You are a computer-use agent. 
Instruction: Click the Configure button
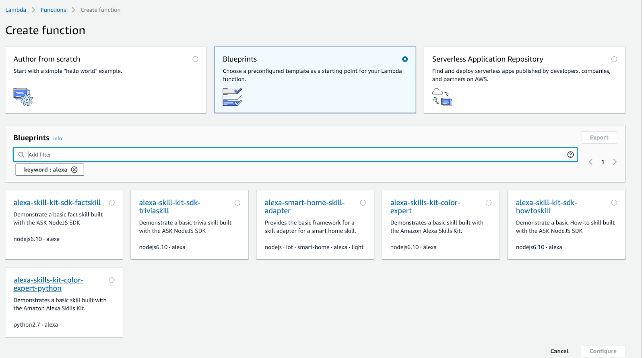603,351
